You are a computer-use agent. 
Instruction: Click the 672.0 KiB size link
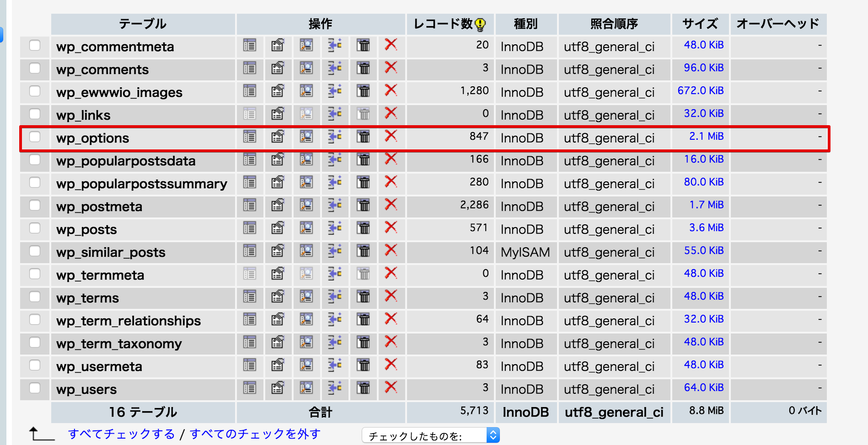tap(701, 90)
